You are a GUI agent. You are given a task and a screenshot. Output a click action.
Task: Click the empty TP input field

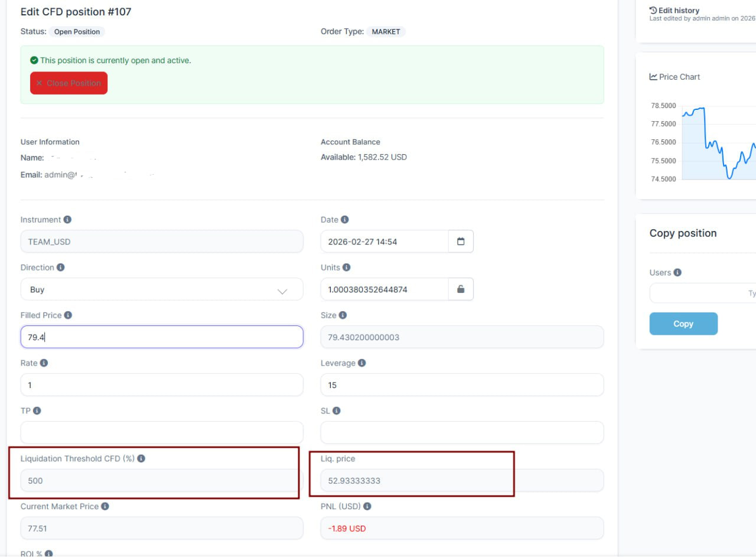(x=161, y=432)
